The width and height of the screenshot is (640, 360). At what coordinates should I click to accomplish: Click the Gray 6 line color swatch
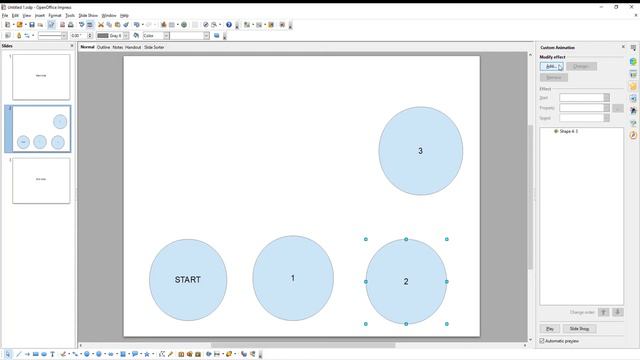coord(103,36)
